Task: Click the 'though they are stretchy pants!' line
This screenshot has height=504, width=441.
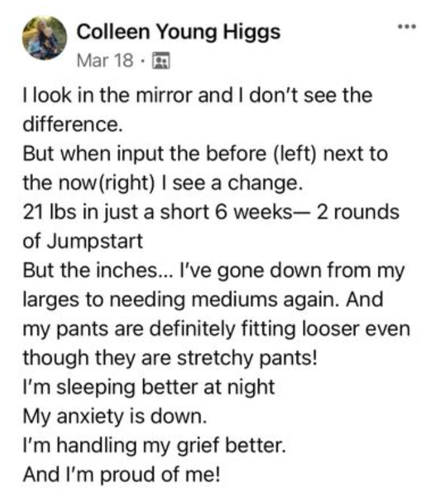Action: tap(170, 358)
